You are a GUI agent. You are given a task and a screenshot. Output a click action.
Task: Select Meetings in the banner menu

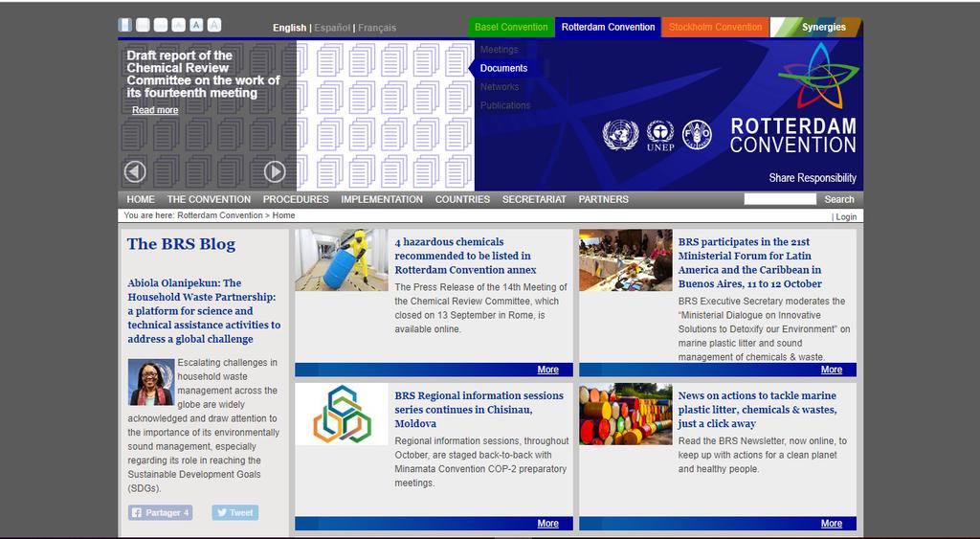499,50
